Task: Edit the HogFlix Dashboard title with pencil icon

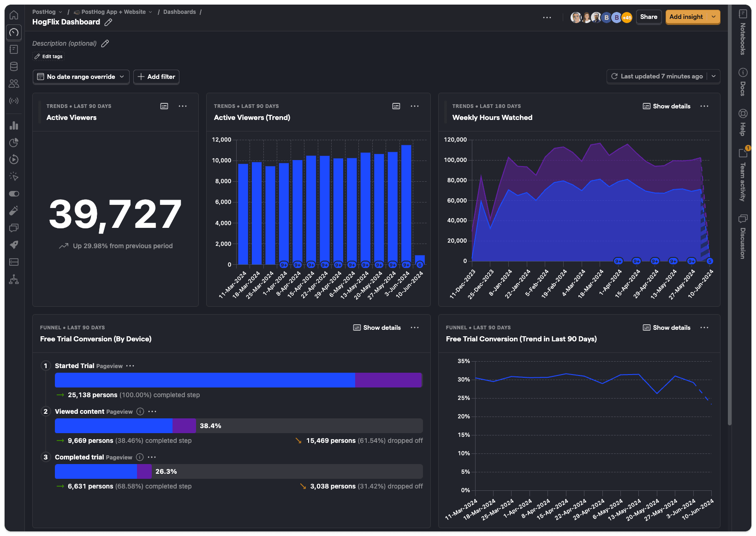Action: point(108,22)
